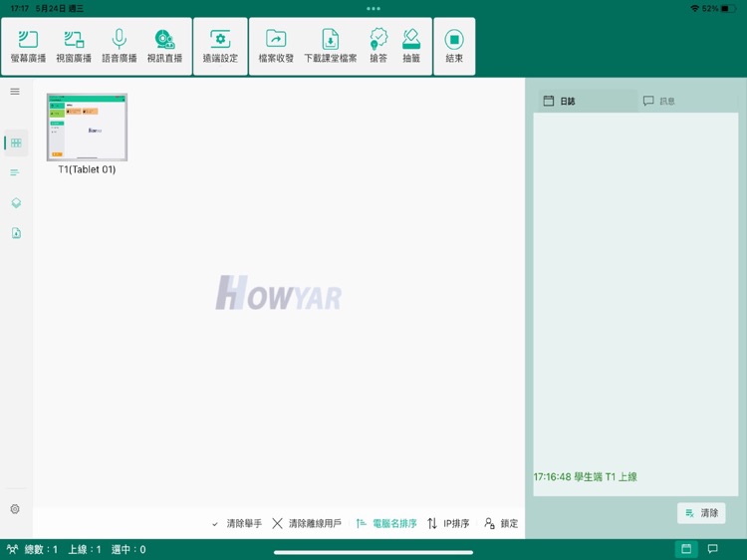Viewport: 747px width, 560px height.
Task: Toggle log panel icon in bottom bar
Action: (x=686, y=549)
